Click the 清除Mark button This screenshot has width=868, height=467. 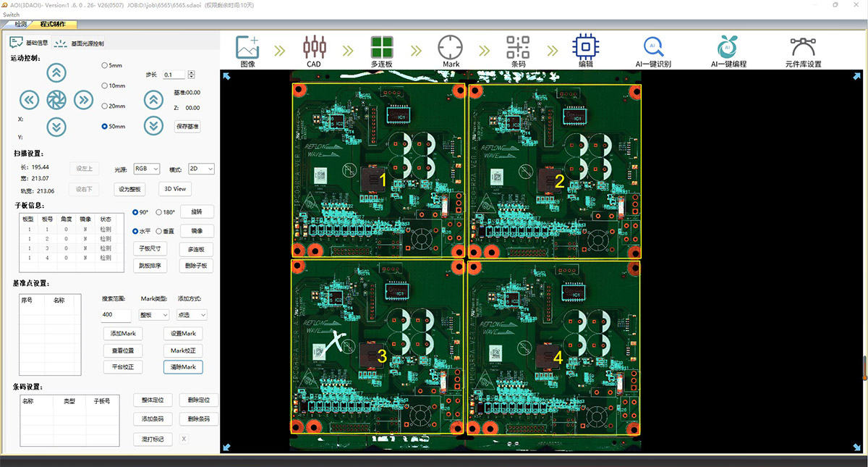183,367
